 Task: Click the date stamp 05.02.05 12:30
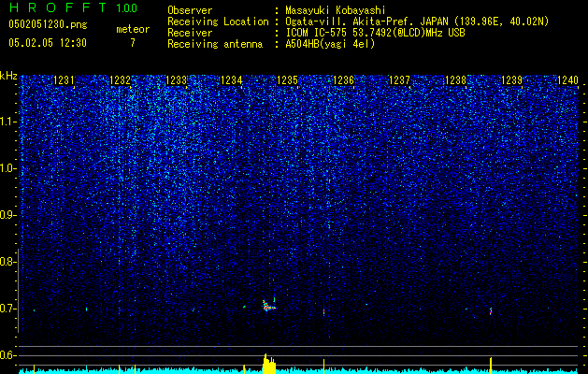[48, 43]
